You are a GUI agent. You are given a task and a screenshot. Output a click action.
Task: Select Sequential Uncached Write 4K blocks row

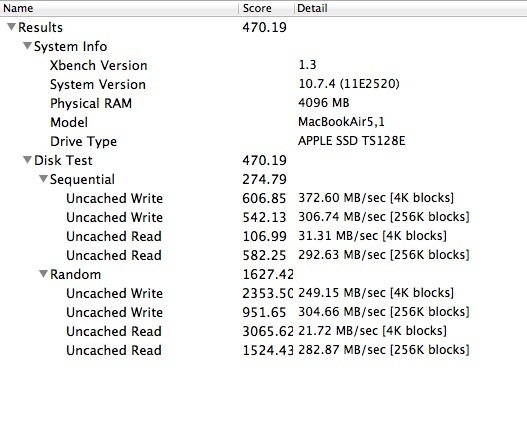pyautogui.click(x=264, y=198)
